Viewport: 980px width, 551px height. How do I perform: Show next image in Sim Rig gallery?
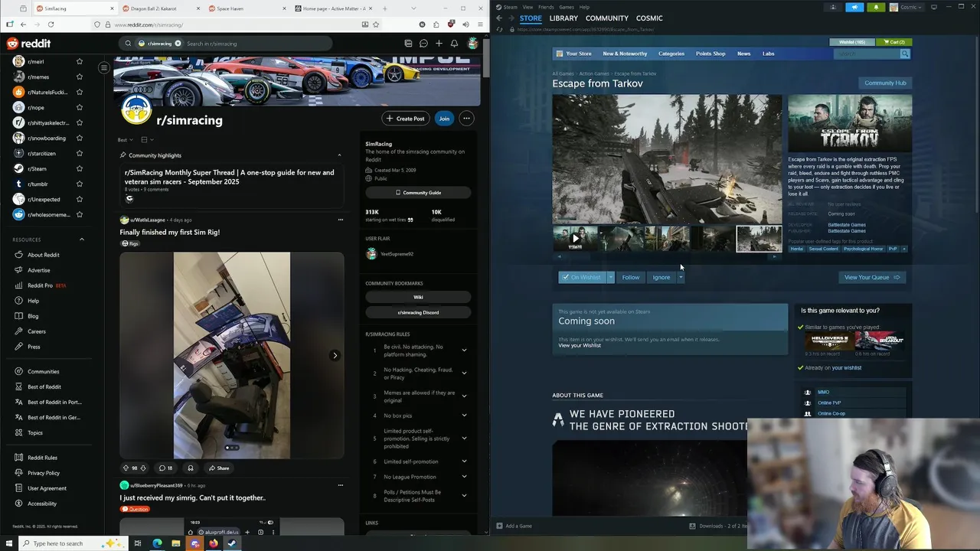pyautogui.click(x=335, y=355)
